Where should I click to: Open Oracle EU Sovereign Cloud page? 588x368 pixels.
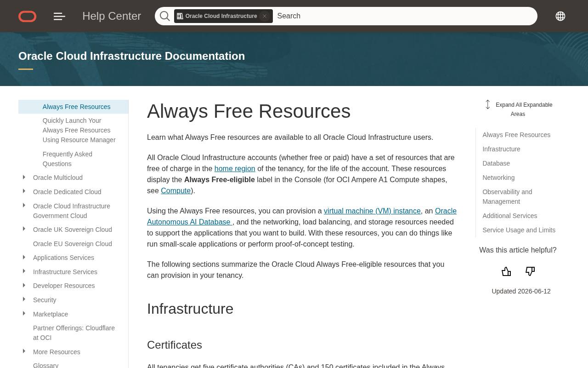click(73, 244)
